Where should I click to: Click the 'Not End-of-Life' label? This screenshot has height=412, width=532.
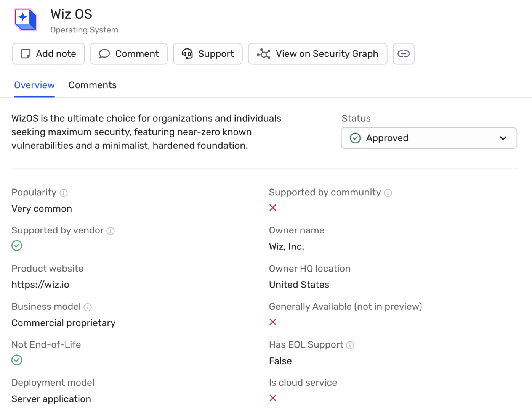pos(46,344)
